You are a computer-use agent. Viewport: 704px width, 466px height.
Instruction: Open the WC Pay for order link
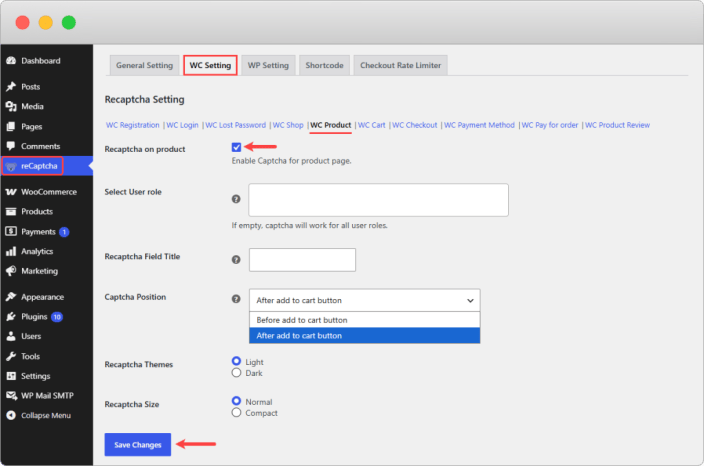550,125
